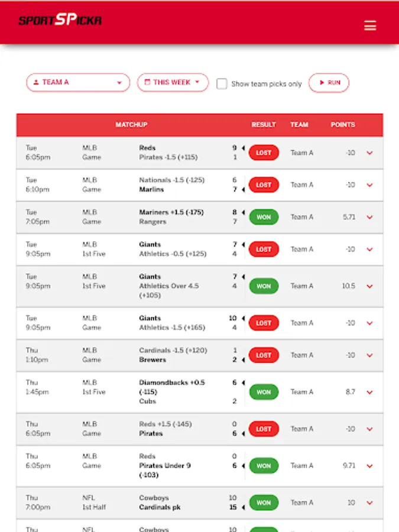The image size is (399, 532).
Task: Click the Team column header
Action: (299, 125)
